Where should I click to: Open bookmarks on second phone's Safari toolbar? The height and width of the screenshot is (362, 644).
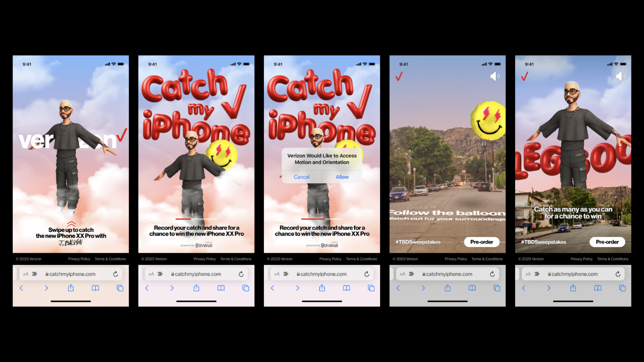coord(221,288)
